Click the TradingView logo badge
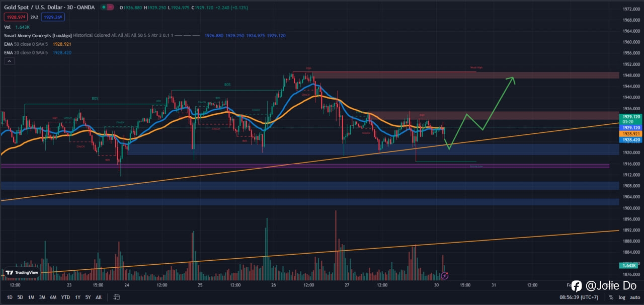Image resolution: width=644 pixels, height=305 pixels. tap(21, 273)
